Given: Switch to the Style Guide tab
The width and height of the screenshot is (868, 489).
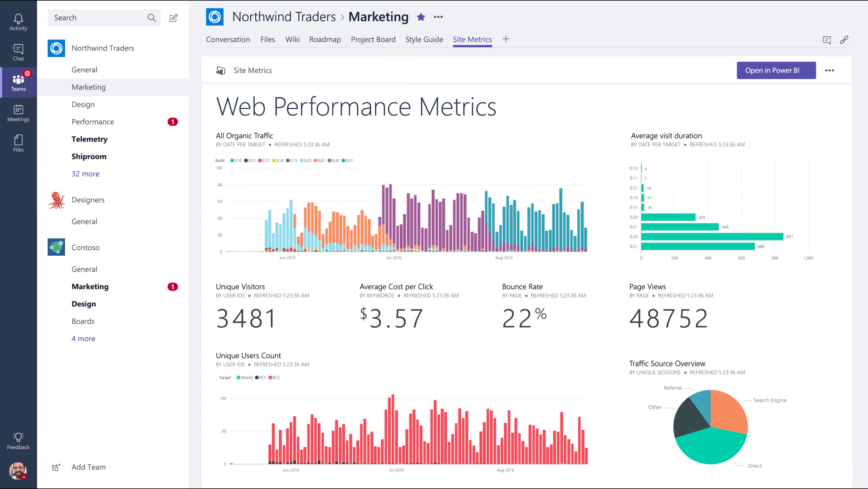Looking at the screenshot, I should [x=424, y=39].
